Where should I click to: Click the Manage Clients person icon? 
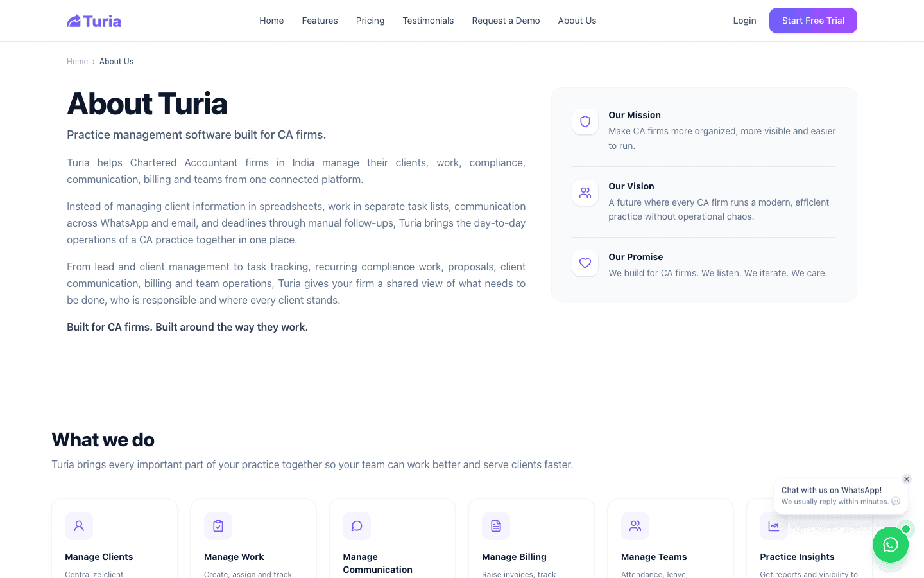point(79,526)
